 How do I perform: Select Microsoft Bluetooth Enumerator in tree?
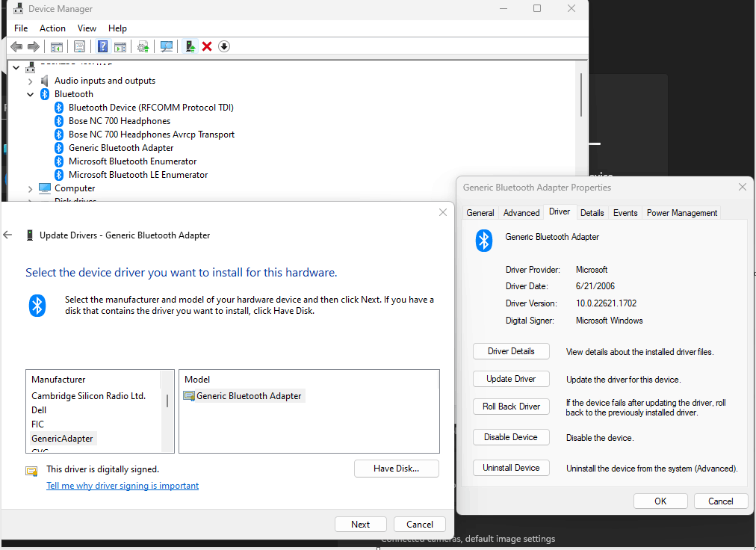pos(132,161)
